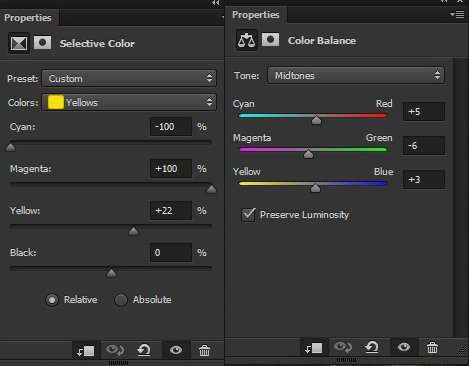
Task: Toggle Color Balance layer visibility eye
Action: coord(404,347)
